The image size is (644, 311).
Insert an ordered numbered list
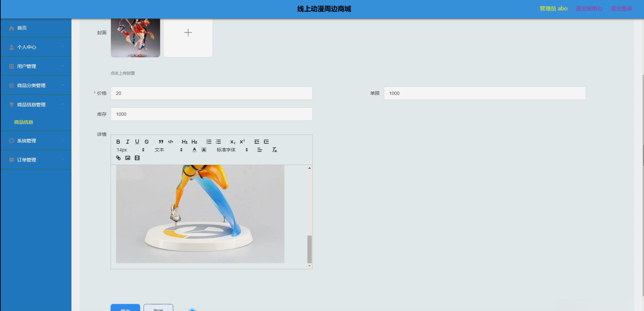[209, 142]
